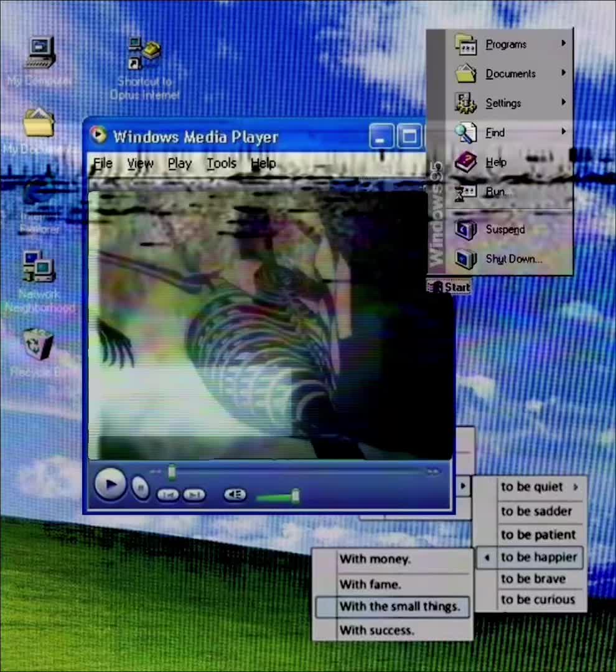
Task: Open the Help menu in Media Player
Action: tap(263, 163)
